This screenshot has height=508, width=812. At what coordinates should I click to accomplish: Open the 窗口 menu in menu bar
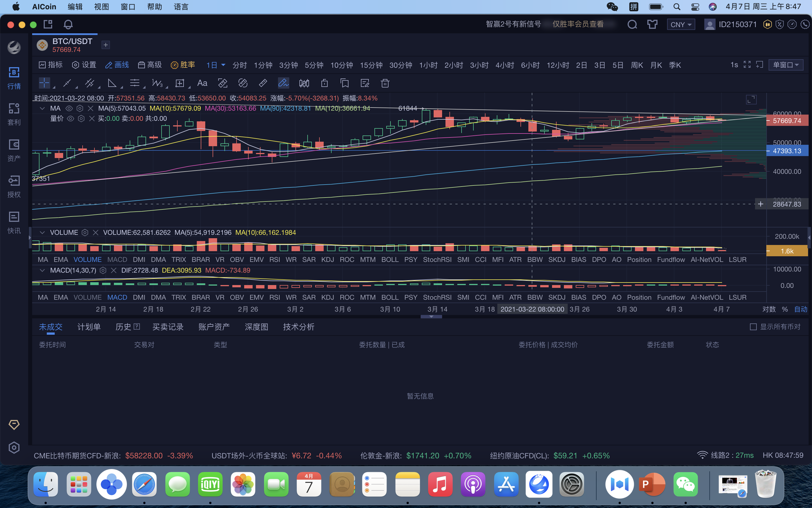point(128,7)
